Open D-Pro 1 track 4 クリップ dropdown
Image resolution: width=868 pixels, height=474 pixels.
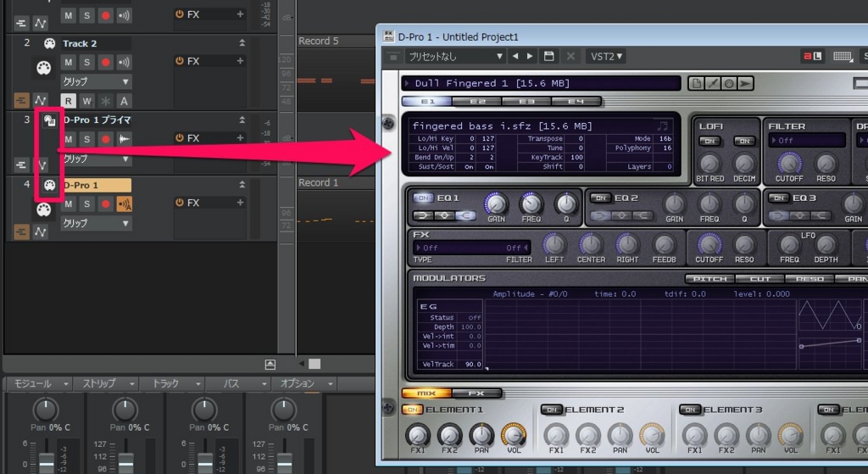click(96, 223)
